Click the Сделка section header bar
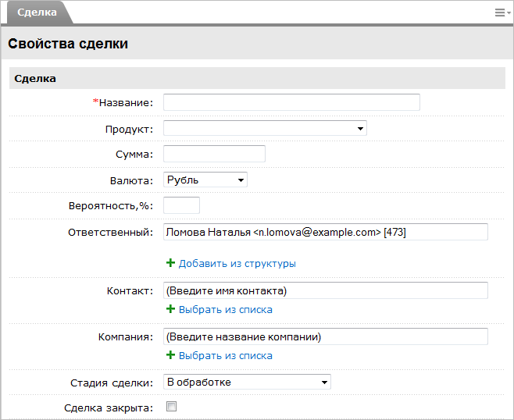This screenshot has width=514, height=420. pos(257,79)
